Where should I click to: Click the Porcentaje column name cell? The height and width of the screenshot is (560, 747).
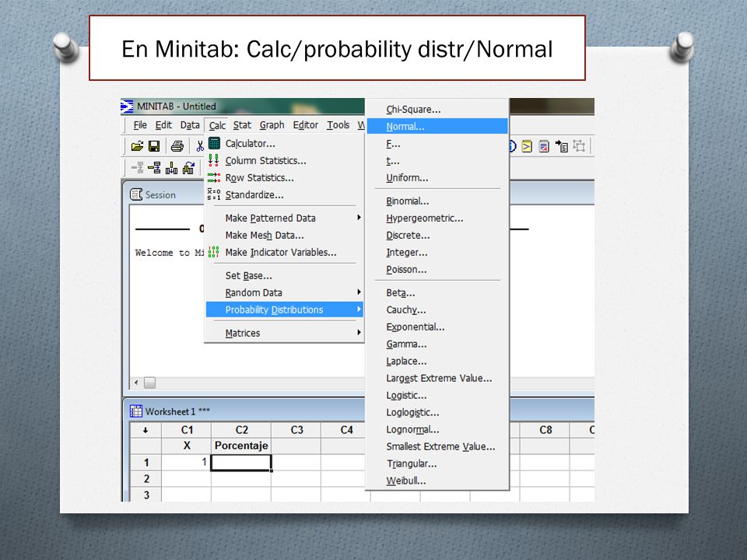point(241,446)
